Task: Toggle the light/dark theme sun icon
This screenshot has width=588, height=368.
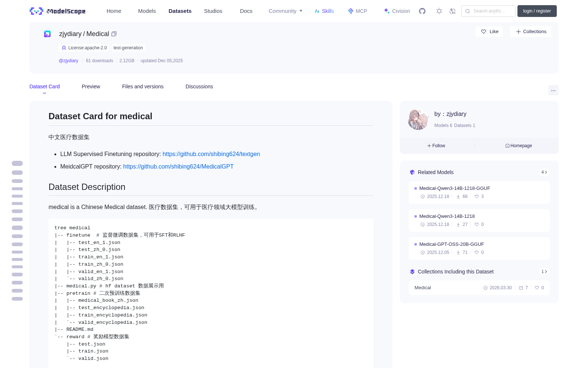Action: click(439, 11)
